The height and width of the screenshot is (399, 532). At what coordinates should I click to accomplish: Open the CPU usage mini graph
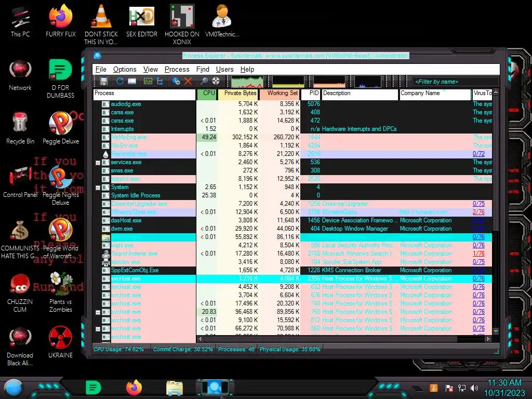pyautogui.click(x=247, y=82)
